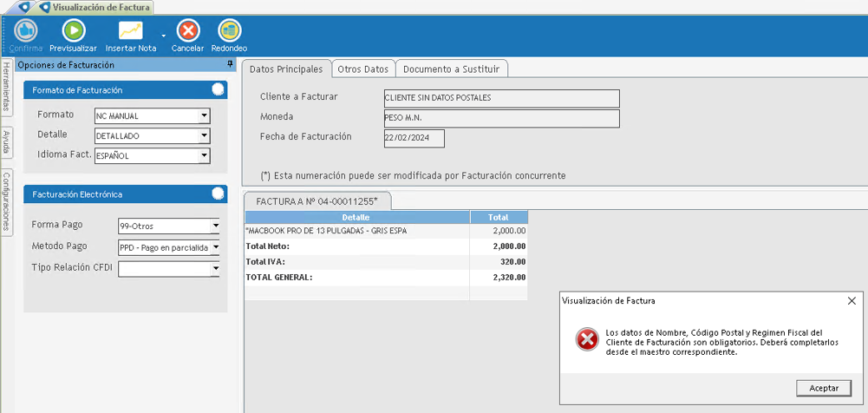Select the FACTURA A Nº 04-00011255 tab
868x413 pixels.
(x=317, y=200)
